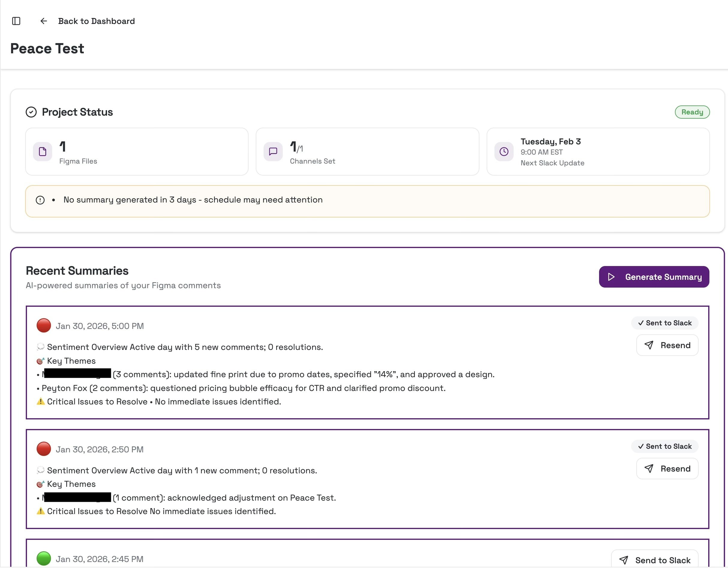Viewport: 728px width, 568px height.
Task: Click the Project Status checkmark icon
Action: pyautogui.click(x=31, y=112)
